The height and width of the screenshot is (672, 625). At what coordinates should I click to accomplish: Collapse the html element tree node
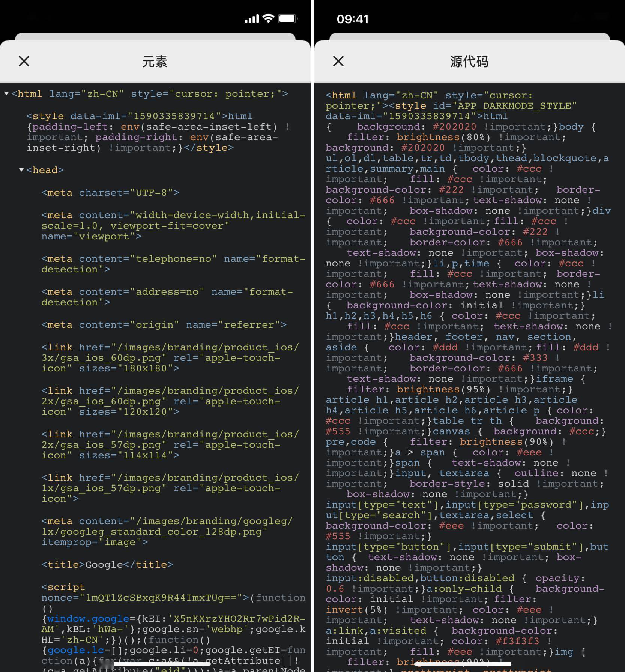pos(6,93)
